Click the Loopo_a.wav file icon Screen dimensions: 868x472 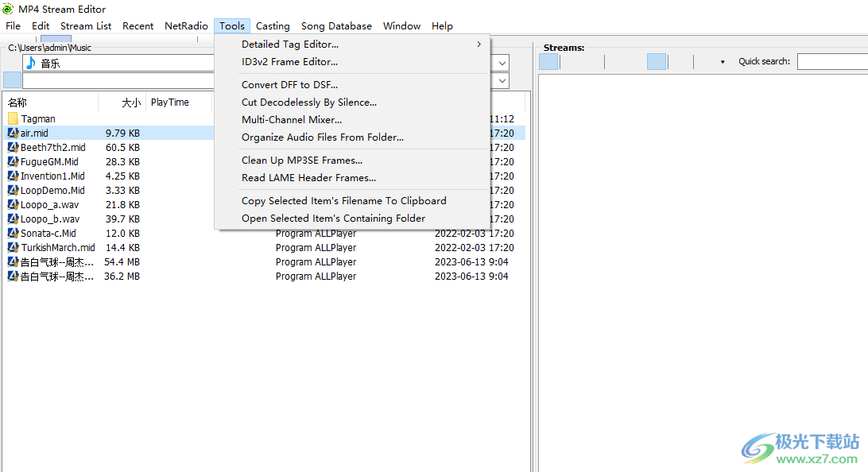click(13, 205)
